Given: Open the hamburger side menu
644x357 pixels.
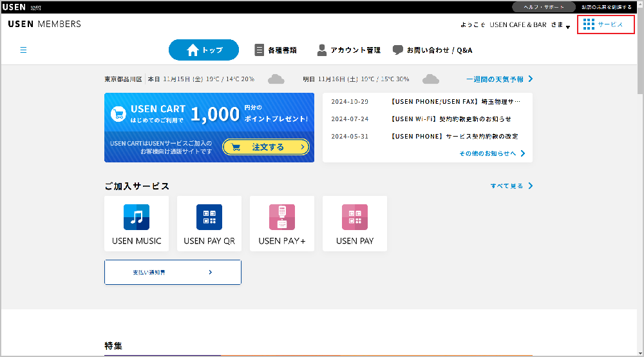Looking at the screenshot, I should click(23, 50).
